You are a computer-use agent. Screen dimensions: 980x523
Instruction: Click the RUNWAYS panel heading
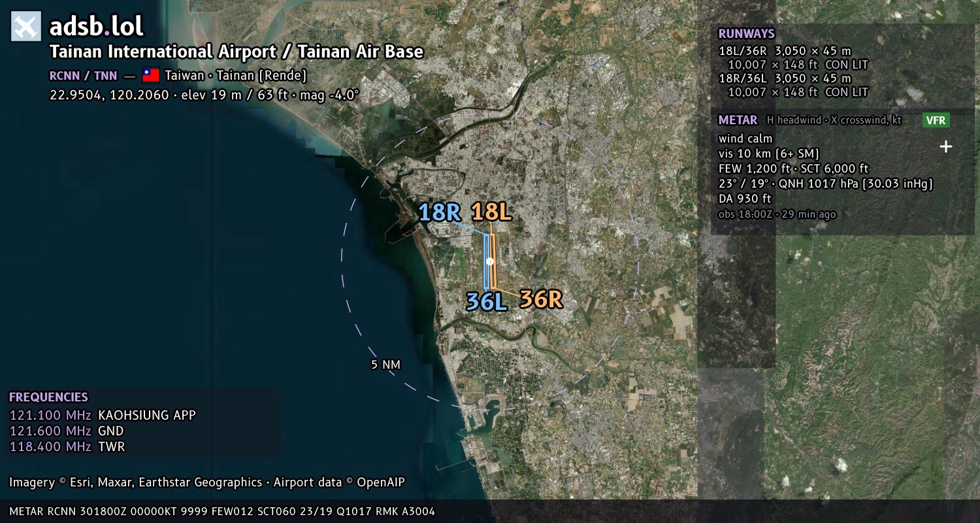click(x=746, y=34)
